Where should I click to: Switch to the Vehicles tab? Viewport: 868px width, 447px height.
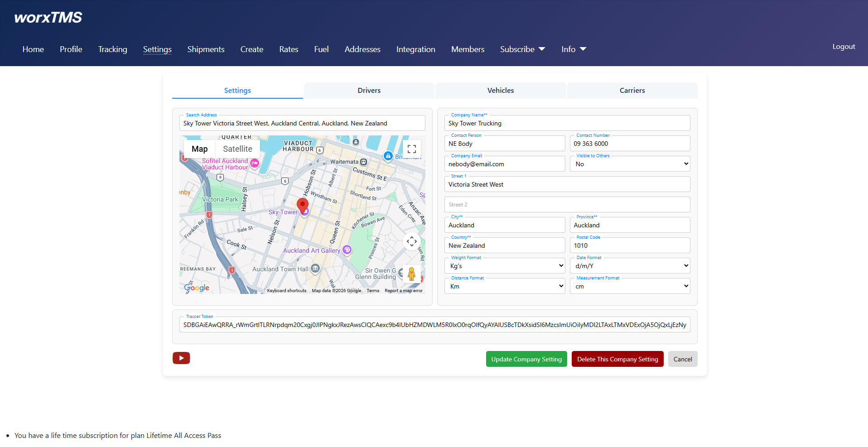tap(500, 90)
